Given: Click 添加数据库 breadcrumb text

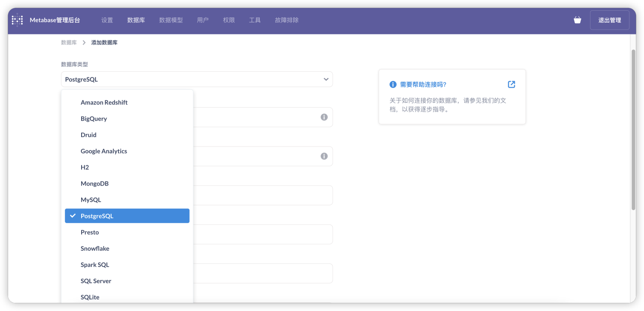Looking at the screenshot, I should (104, 43).
